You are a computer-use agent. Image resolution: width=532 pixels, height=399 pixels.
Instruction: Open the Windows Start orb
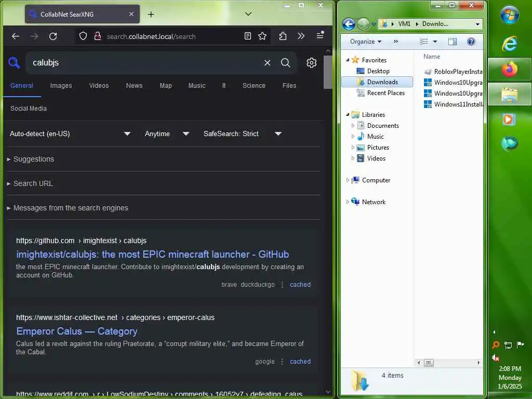(x=510, y=15)
